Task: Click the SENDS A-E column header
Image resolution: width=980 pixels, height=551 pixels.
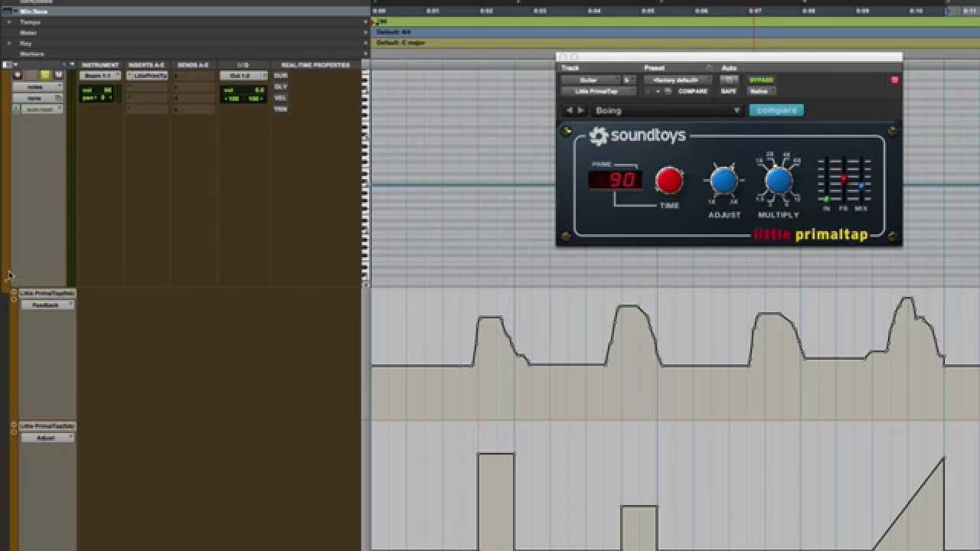Action: pyautogui.click(x=192, y=65)
